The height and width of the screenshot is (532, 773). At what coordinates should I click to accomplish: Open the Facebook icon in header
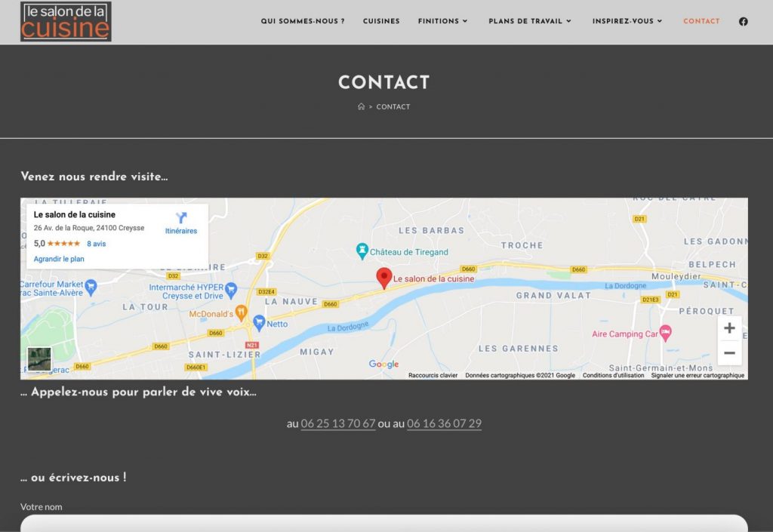pos(743,21)
